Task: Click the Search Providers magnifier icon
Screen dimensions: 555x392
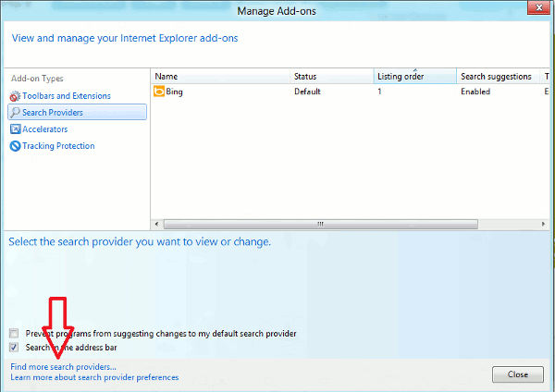Action: pos(15,112)
